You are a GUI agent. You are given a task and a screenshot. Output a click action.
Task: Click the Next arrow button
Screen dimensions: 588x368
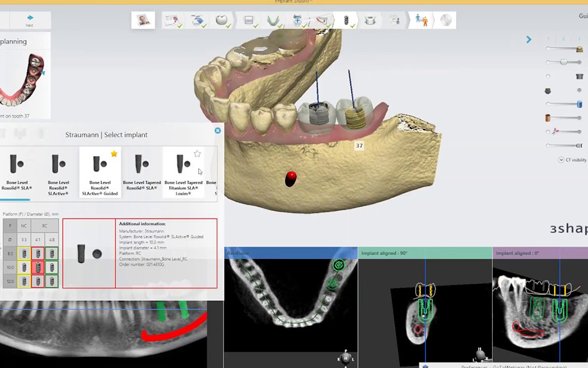click(x=29, y=20)
